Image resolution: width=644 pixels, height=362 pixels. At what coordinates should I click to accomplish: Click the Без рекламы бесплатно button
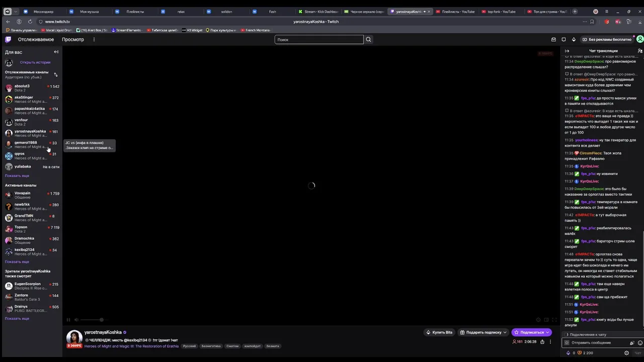point(607,39)
